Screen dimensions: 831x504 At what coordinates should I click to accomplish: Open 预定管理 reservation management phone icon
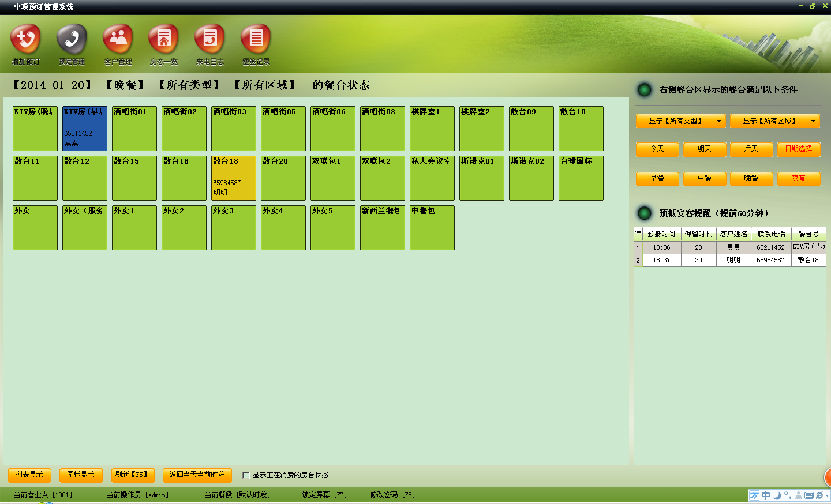[x=72, y=40]
